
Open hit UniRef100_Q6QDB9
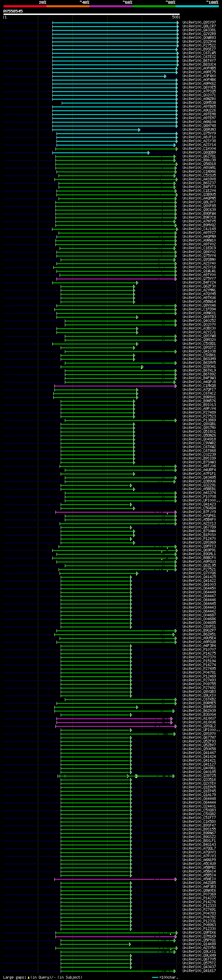tap(199, 153)
